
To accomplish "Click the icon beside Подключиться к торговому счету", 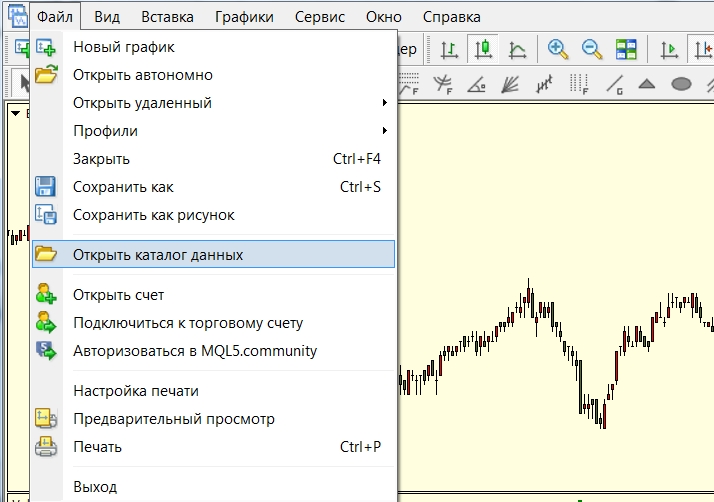I will pyautogui.click(x=46, y=322).
